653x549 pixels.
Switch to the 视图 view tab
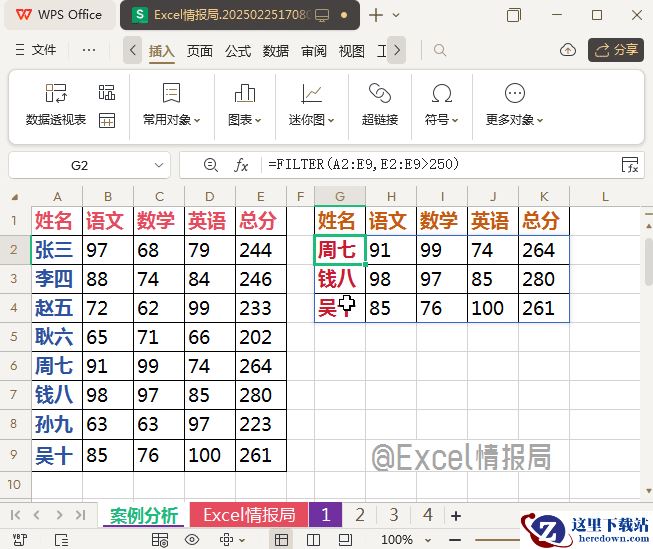pyautogui.click(x=351, y=51)
